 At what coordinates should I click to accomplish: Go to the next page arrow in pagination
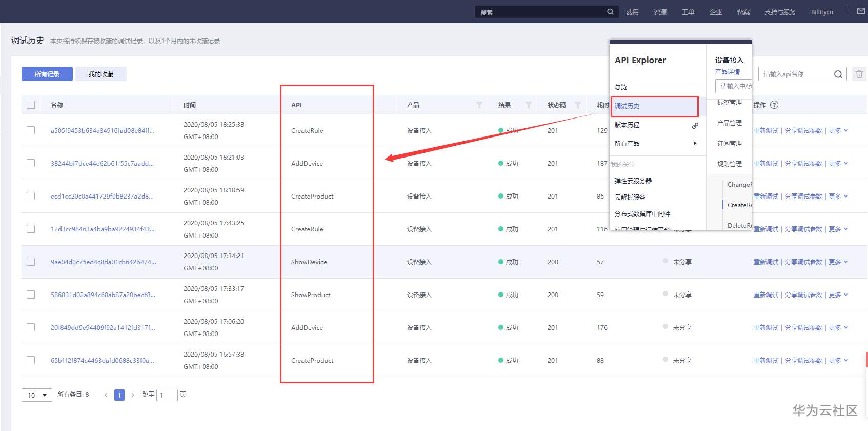(133, 395)
